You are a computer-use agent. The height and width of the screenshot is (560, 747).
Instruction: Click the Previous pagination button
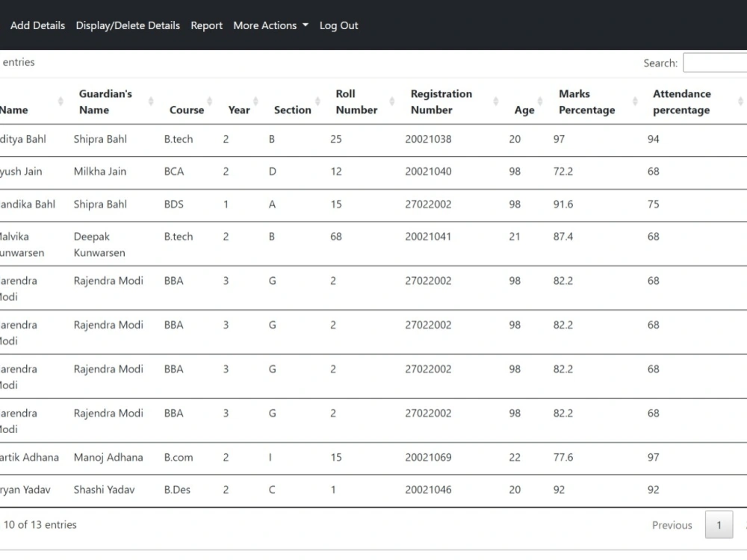671,525
